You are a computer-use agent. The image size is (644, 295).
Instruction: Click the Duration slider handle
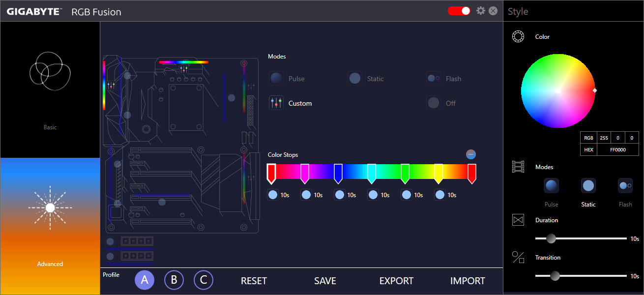tap(551, 238)
